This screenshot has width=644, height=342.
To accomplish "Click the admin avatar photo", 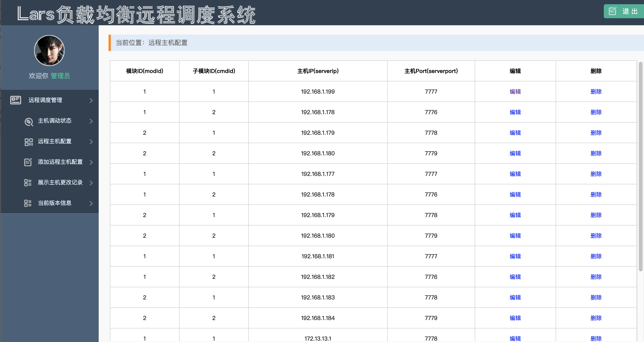I will click(49, 51).
